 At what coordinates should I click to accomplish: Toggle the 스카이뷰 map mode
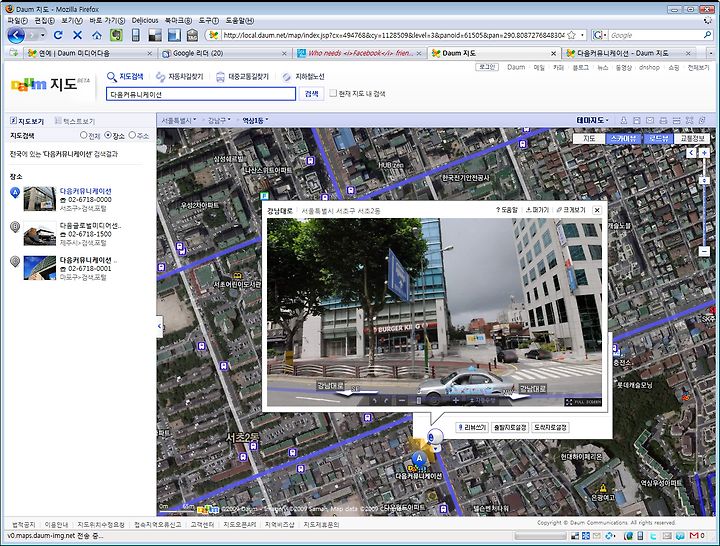[x=624, y=138]
